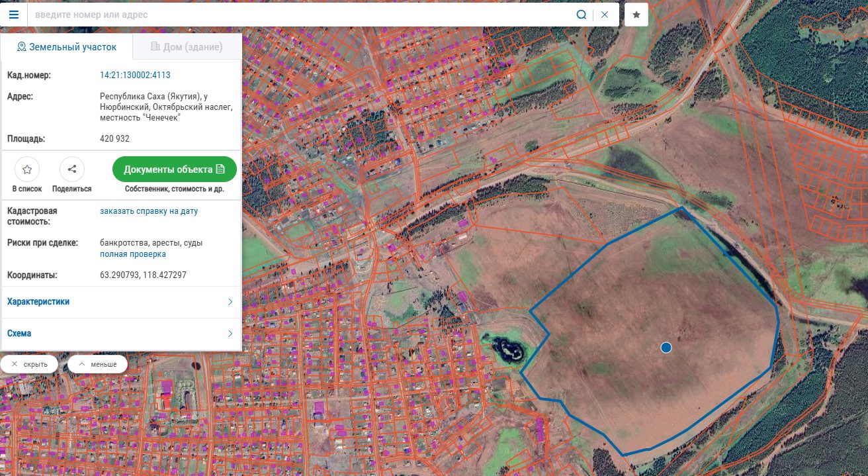The image size is (868, 476).
Task: Click the Адрес: label
Action: (20, 97)
